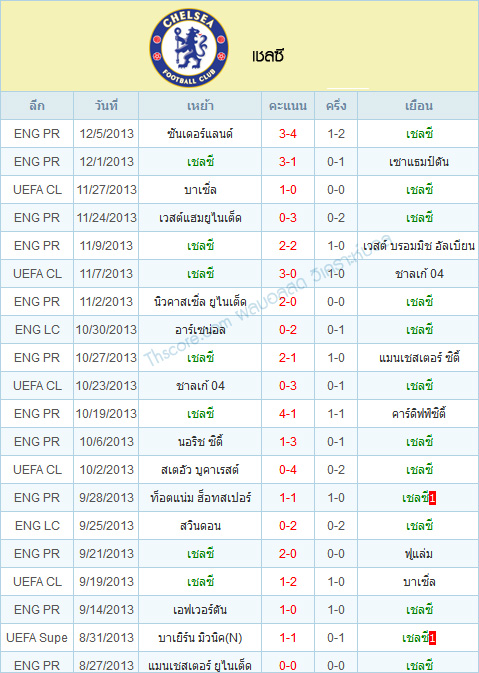Select home team อาร์เซน่อล
The height and width of the screenshot is (673, 479).
[x=200, y=330]
